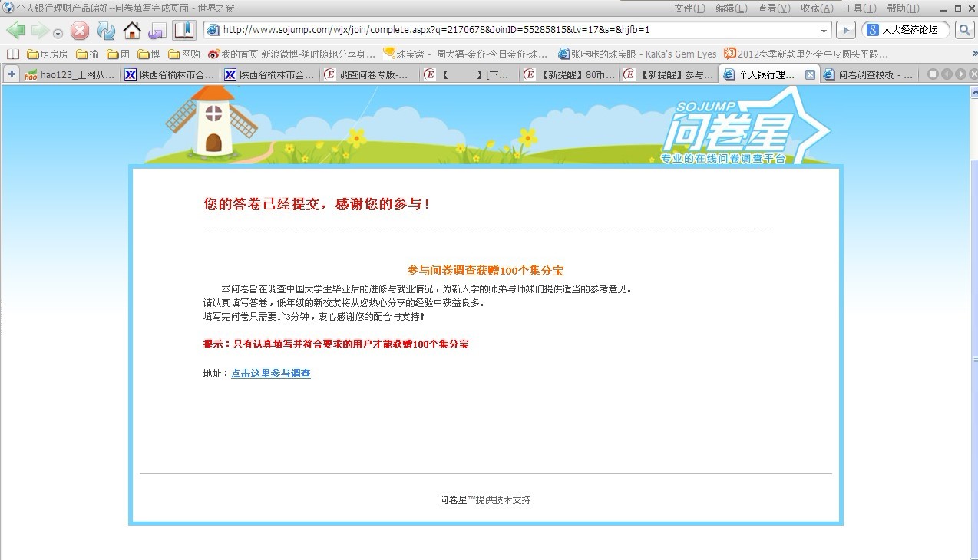The image size is (978, 560).
Task: Click the tab list grid icon
Action: (x=933, y=74)
